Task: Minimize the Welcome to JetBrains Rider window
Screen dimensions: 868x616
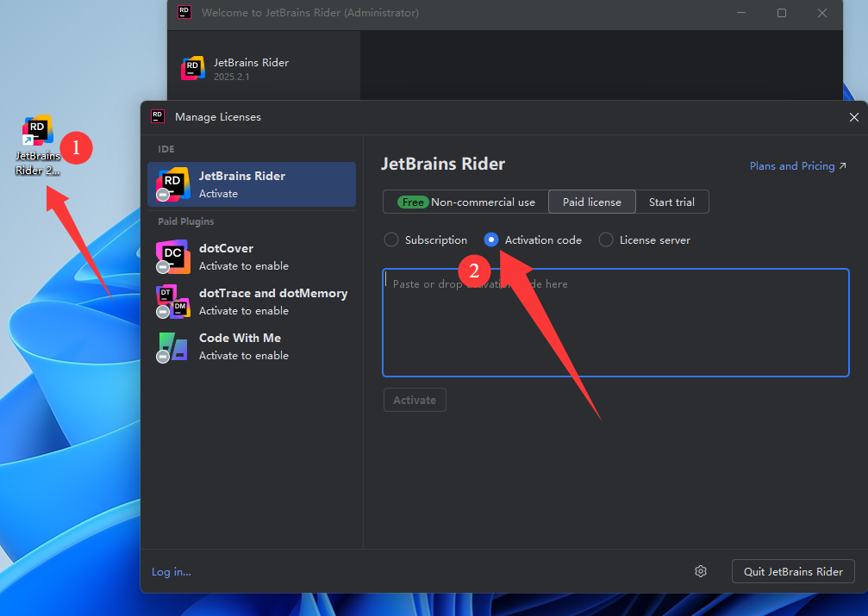Action: (x=741, y=13)
